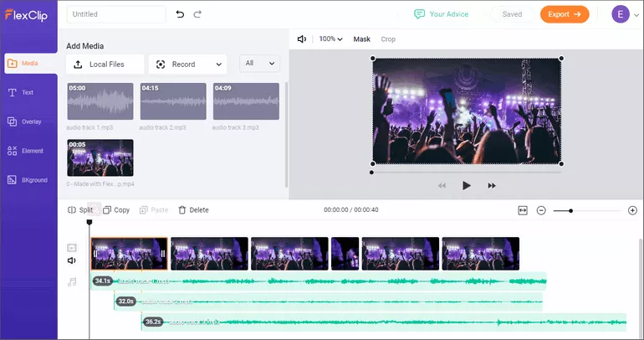Zoom in the timeline
This screenshot has height=340, width=644.
[x=632, y=210]
